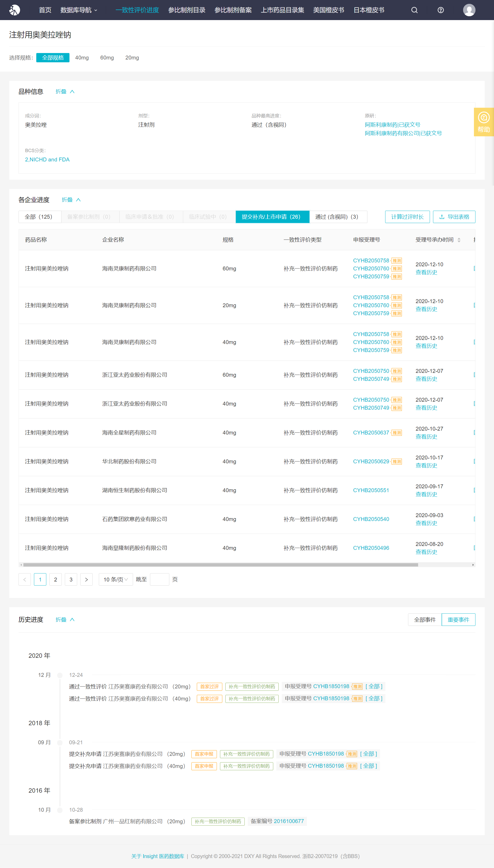Select page 1 in pagination
This screenshot has width=494, height=868.
pyautogui.click(x=40, y=579)
